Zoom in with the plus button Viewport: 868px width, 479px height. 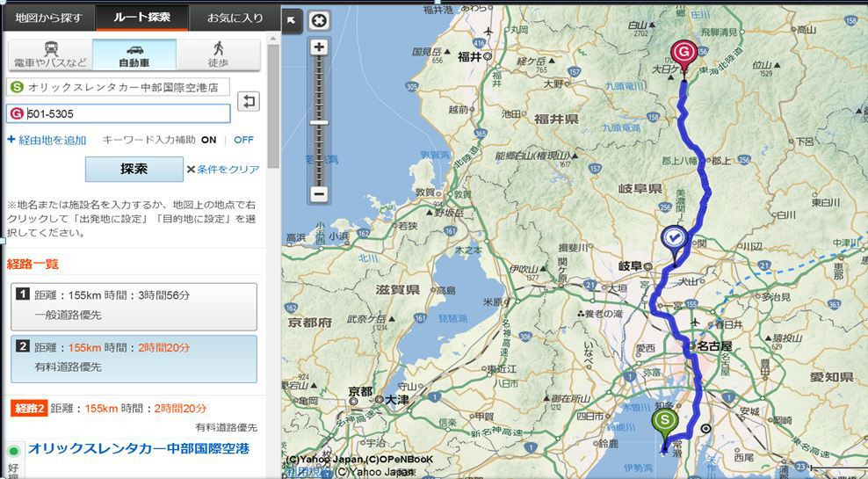[319, 47]
